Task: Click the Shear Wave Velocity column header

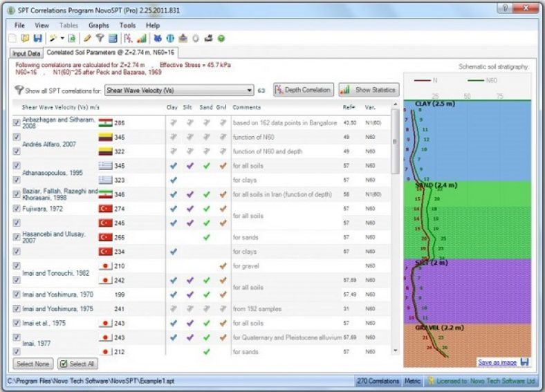Action: 60,107
